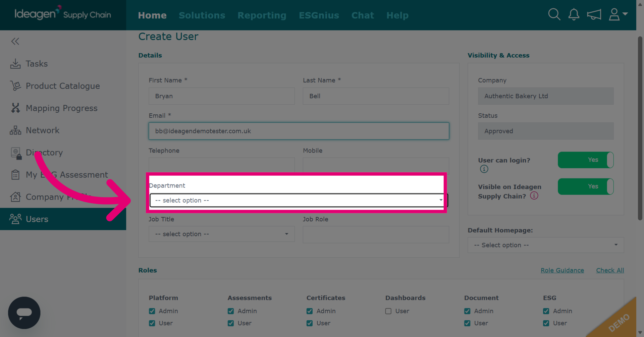
Task: Open Solutions menu
Action: [202, 15]
